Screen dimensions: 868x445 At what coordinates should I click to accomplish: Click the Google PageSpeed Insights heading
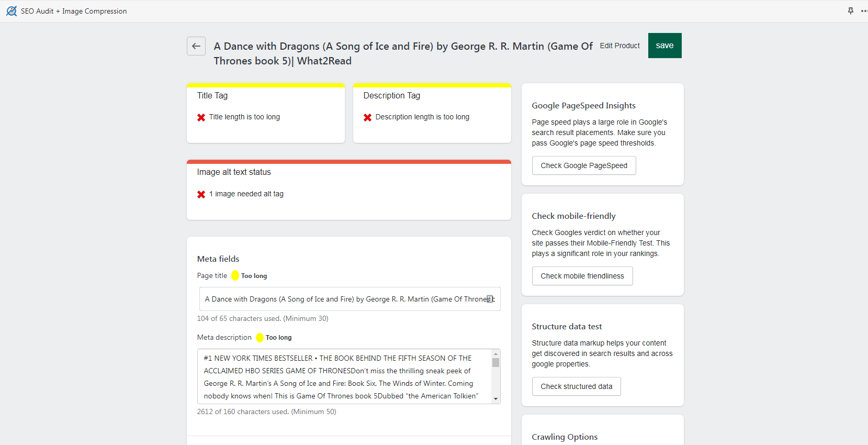pyautogui.click(x=584, y=105)
